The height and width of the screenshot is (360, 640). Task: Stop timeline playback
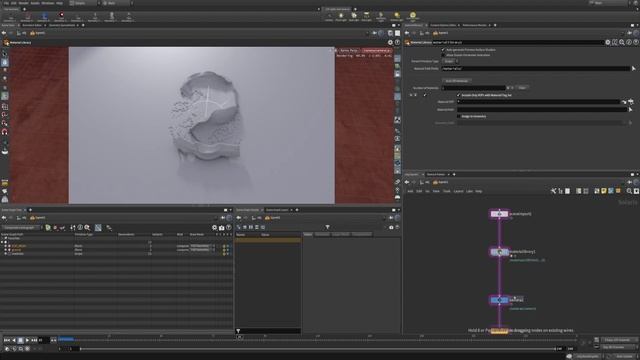click(x=20, y=340)
